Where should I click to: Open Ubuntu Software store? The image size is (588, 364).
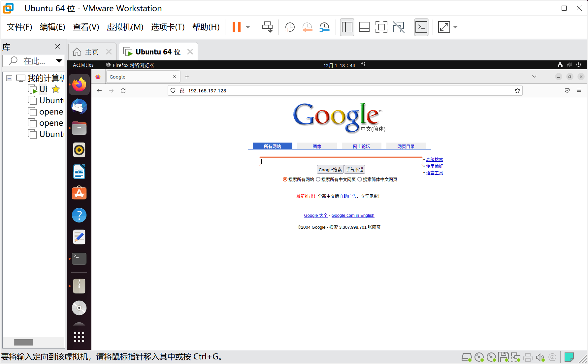[x=79, y=193]
